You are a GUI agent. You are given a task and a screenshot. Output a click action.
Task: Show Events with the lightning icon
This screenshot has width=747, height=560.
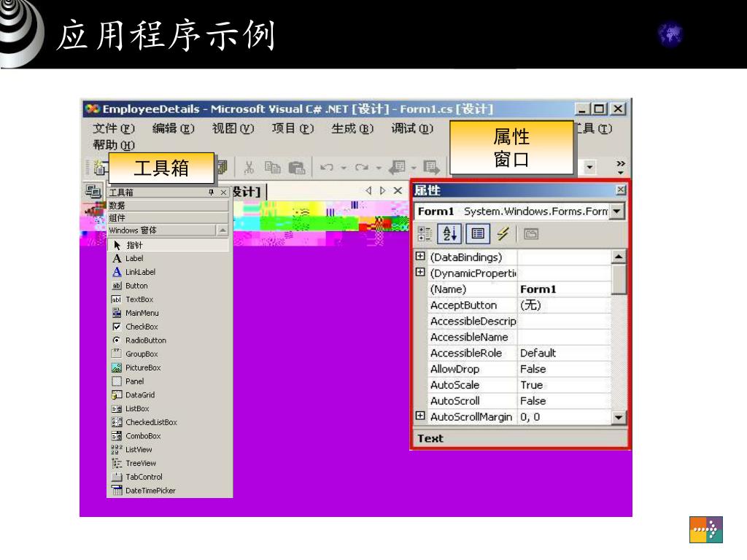tap(503, 234)
